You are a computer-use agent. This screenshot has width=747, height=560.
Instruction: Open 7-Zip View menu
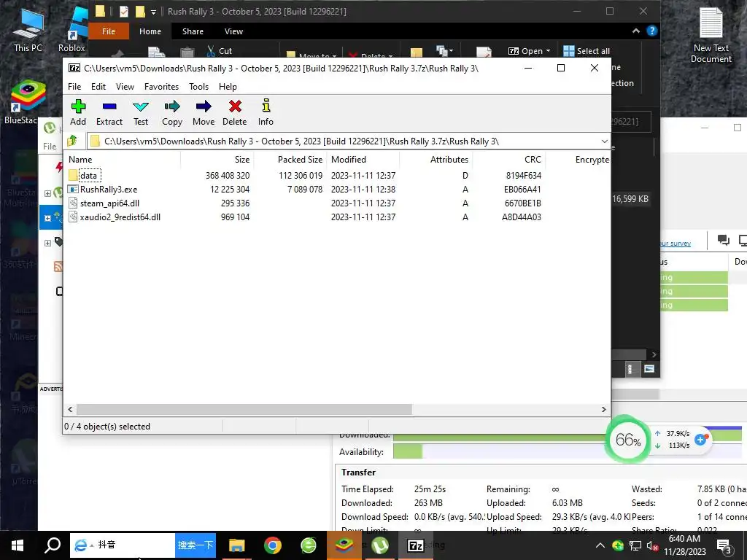click(x=125, y=87)
